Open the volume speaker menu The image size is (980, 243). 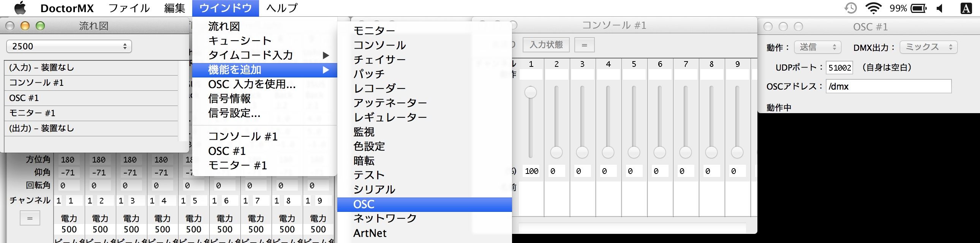(x=940, y=8)
